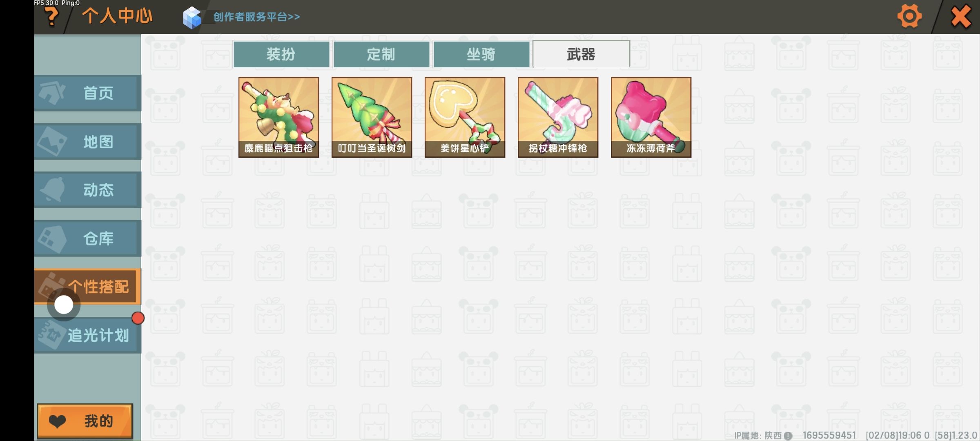
Task: Select the 麋鹿瞄点狙击枪 weapon thumbnail
Action: coord(278,117)
